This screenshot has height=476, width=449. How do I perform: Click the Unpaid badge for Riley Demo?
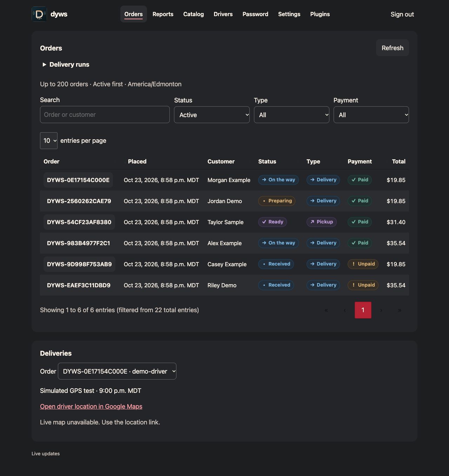(363, 285)
